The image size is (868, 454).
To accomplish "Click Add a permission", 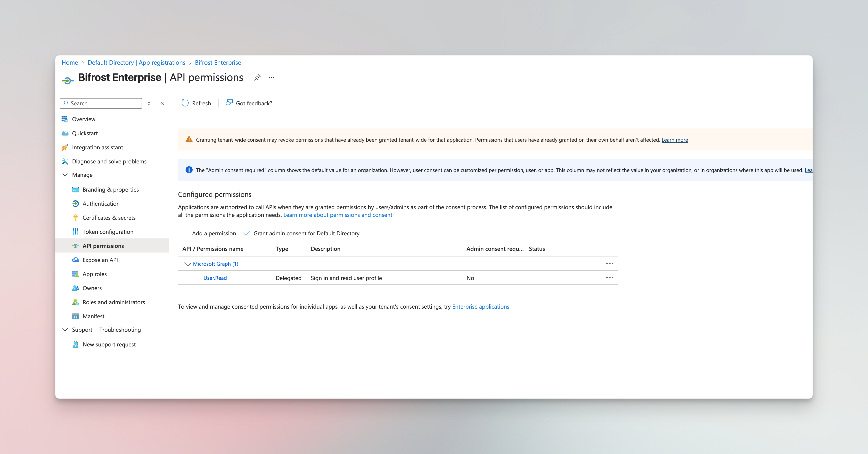I will click(x=209, y=233).
